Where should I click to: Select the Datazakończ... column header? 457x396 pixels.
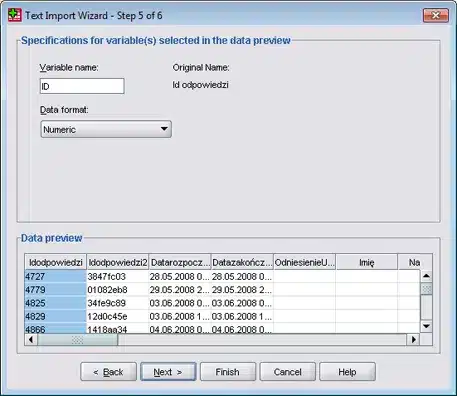[x=242, y=262]
